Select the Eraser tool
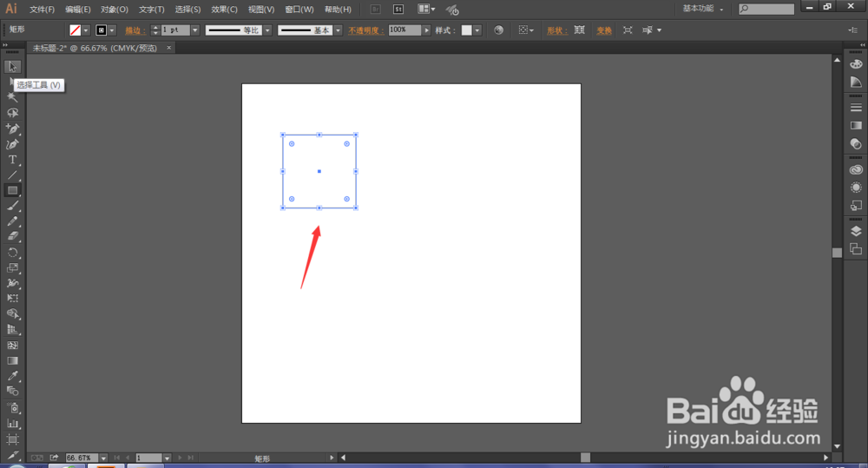 (x=12, y=236)
